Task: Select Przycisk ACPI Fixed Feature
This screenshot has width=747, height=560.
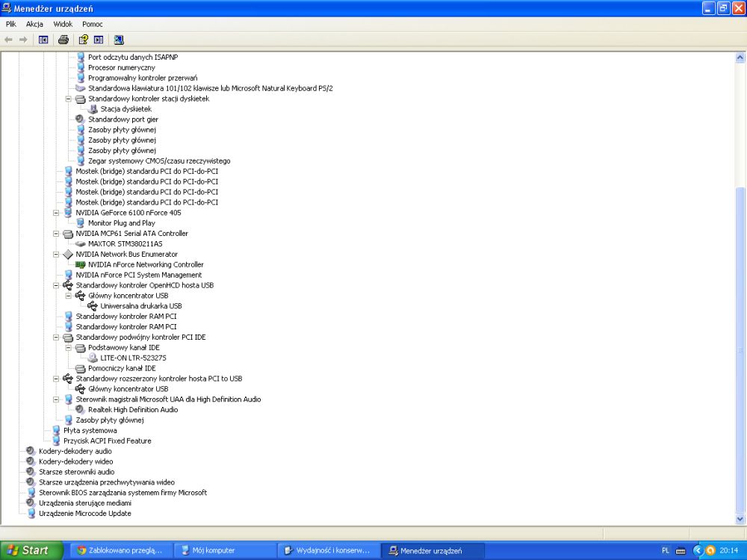Action: [107, 441]
